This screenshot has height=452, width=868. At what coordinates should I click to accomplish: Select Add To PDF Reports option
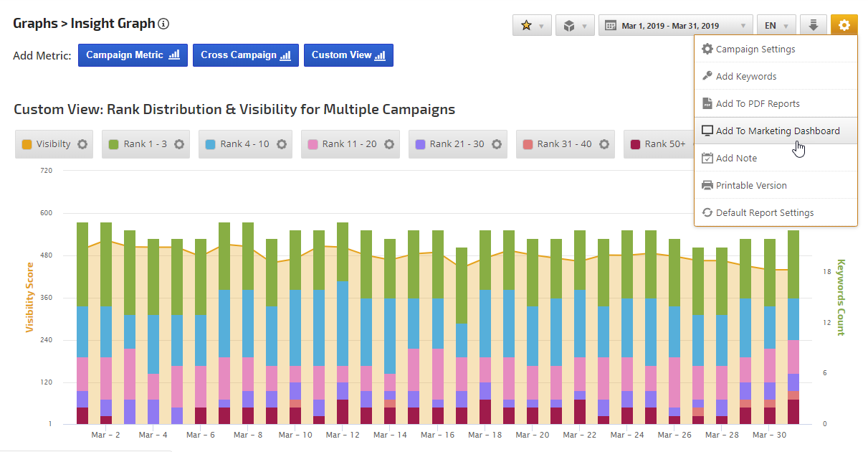point(757,104)
